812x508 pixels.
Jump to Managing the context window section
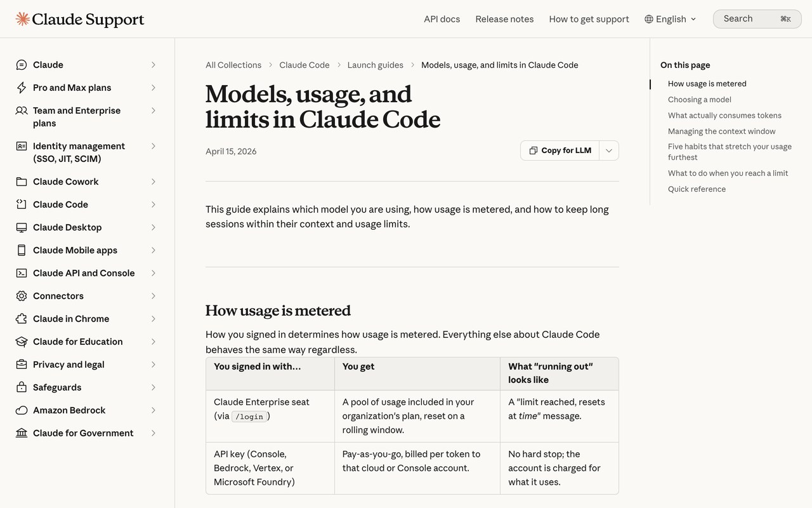(722, 131)
